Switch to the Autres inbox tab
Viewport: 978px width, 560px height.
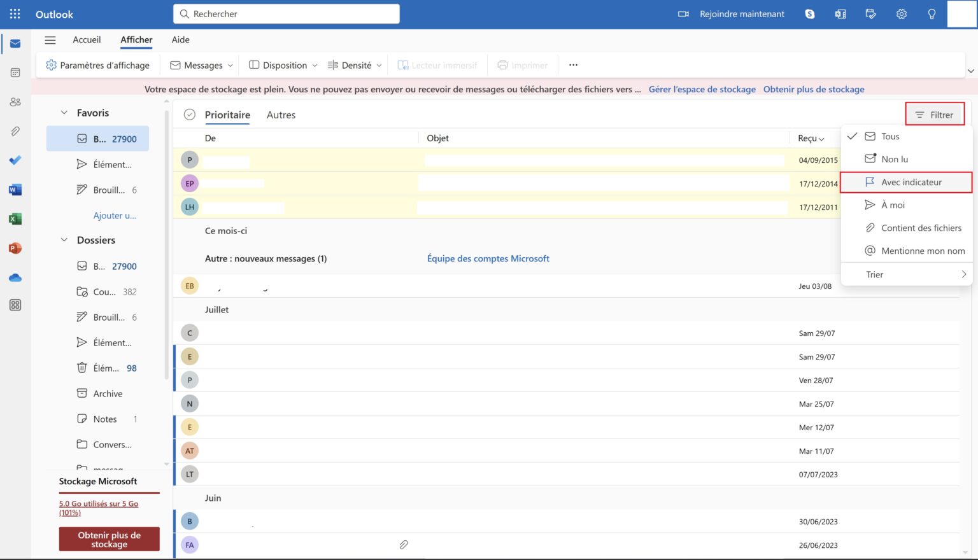pyautogui.click(x=280, y=115)
